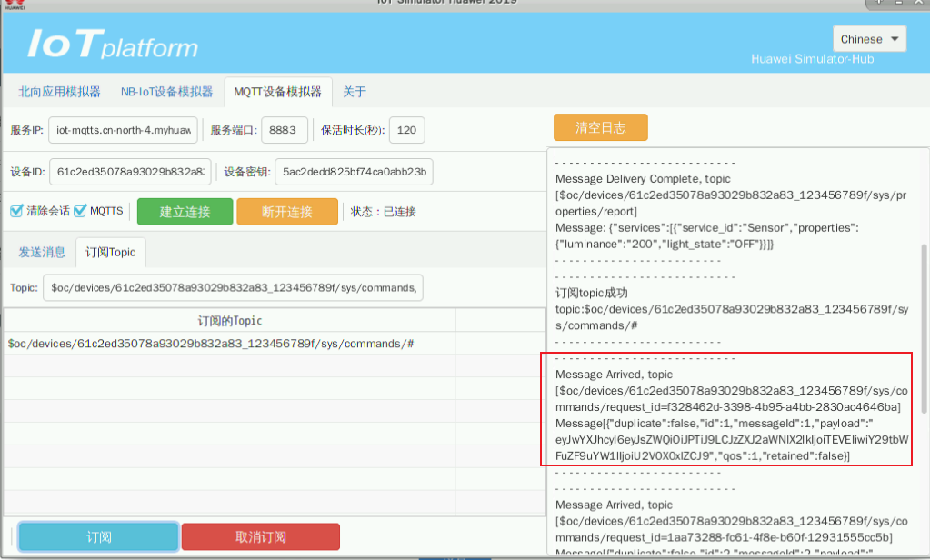This screenshot has width=930, height=560.
Task: Select the subscribed sys/commands/# topic row
Action: point(229,344)
